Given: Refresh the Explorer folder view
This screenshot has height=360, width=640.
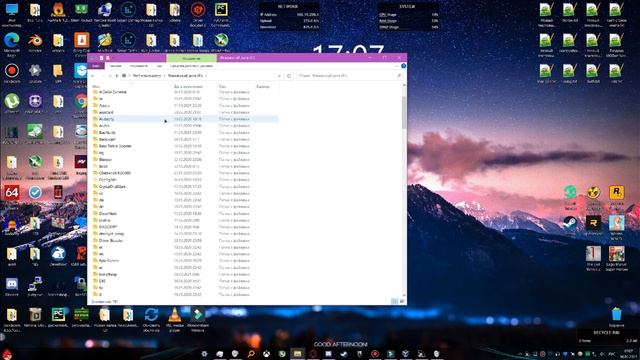Looking at the screenshot, I should (x=289, y=76).
